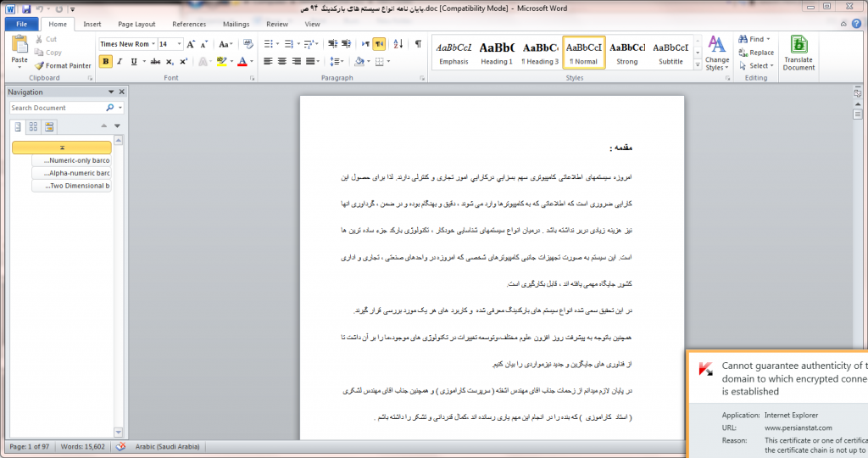868x458 pixels.
Task: Open the References ribbon tab
Action: [189, 25]
